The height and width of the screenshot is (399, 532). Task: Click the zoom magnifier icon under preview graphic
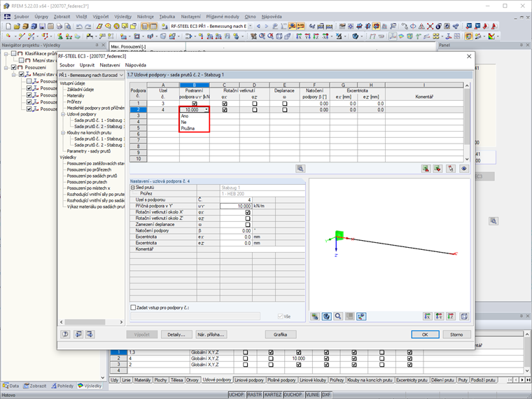point(338,316)
